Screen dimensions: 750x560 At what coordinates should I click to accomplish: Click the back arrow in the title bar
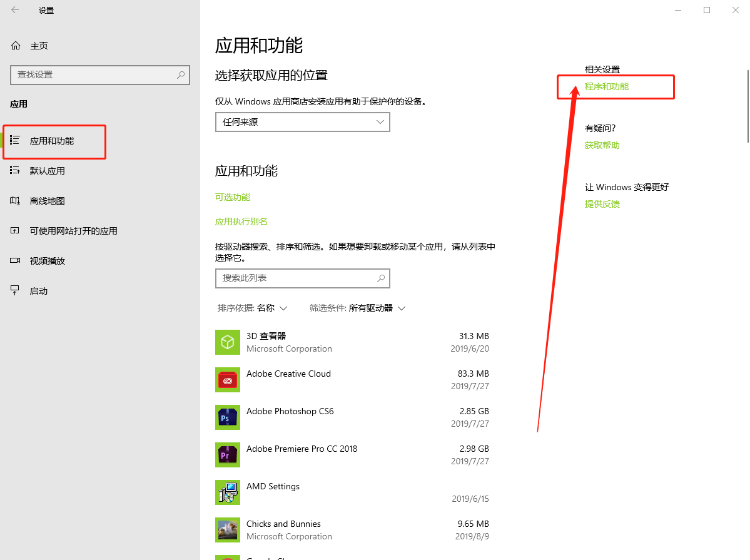14,10
